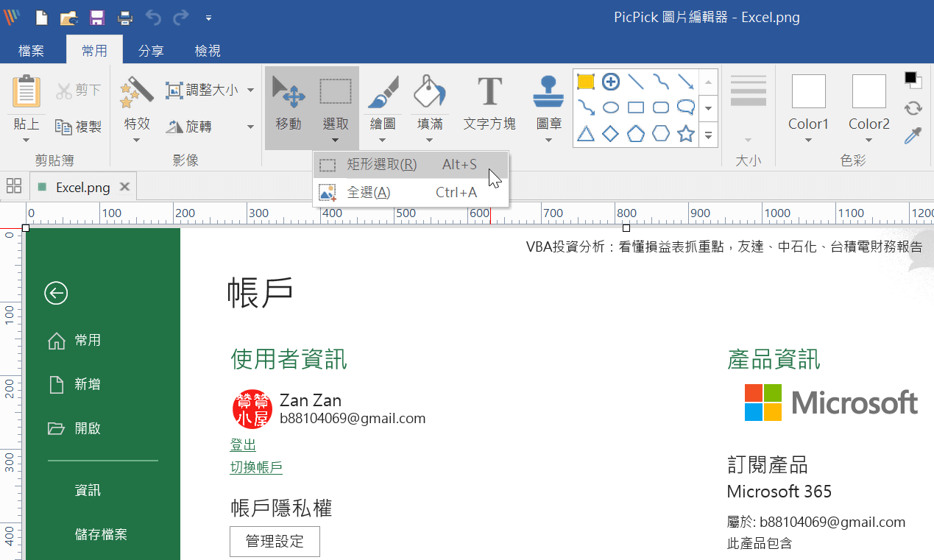934x560 pixels.
Task: Open the 檔案 (File) tab
Action: pyautogui.click(x=31, y=51)
